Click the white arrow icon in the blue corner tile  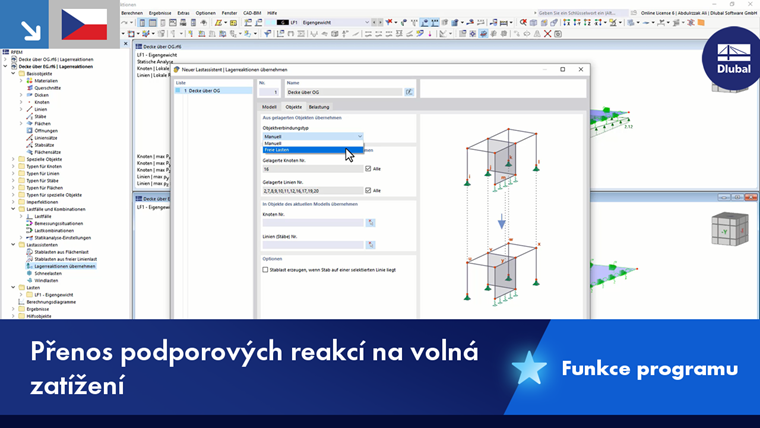tap(31, 31)
